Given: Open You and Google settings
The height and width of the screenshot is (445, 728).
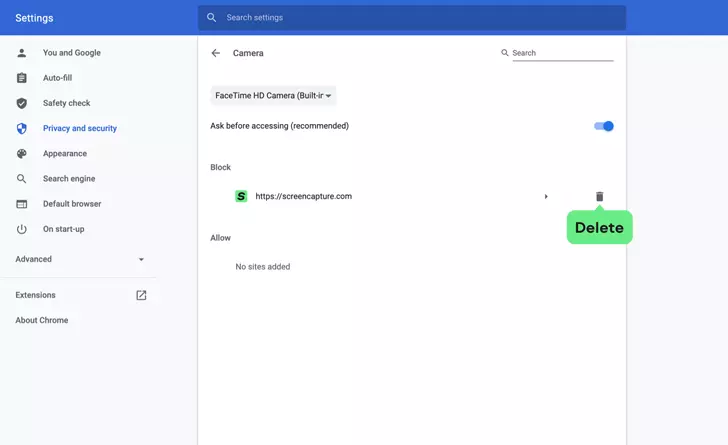Looking at the screenshot, I should click(x=72, y=53).
